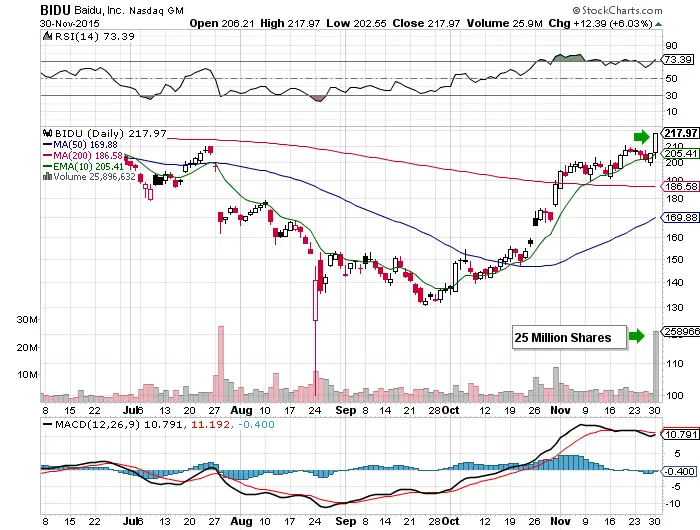Click the Low 202.55 value
The image size is (700, 530).
(356, 24)
